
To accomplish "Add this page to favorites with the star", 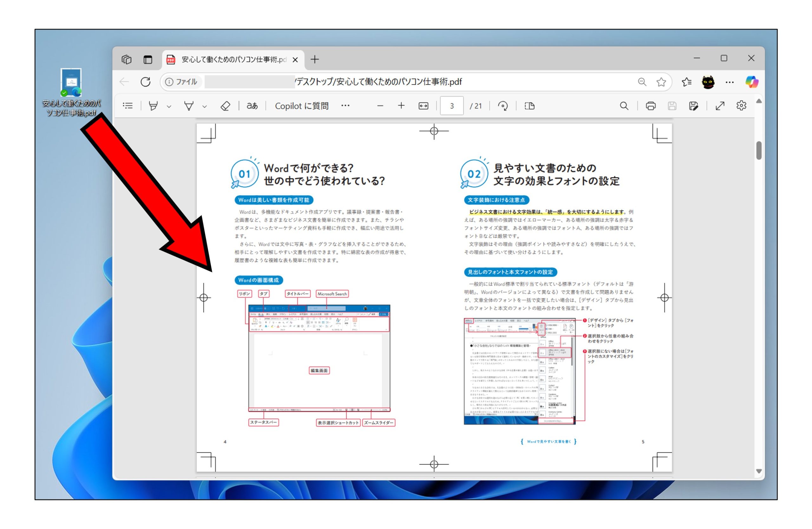I will coord(661,82).
